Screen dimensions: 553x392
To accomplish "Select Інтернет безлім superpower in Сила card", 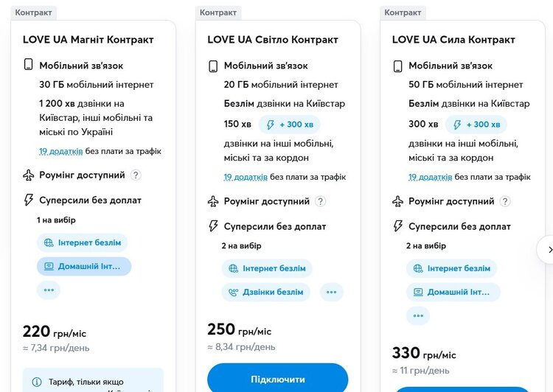I will point(451,268).
